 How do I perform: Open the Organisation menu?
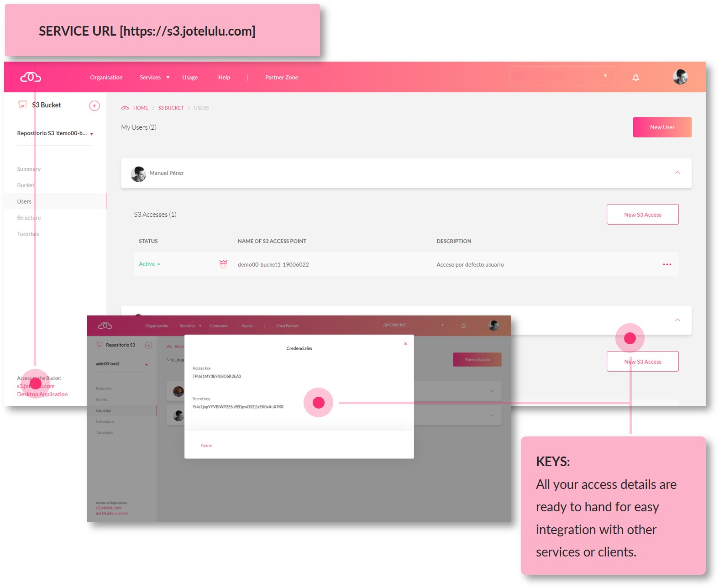[x=106, y=77]
